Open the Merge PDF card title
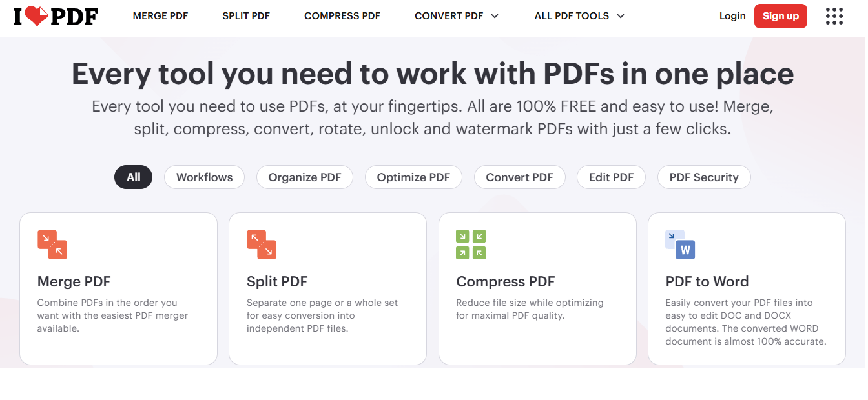Viewport: 868px width, 400px height. click(74, 281)
